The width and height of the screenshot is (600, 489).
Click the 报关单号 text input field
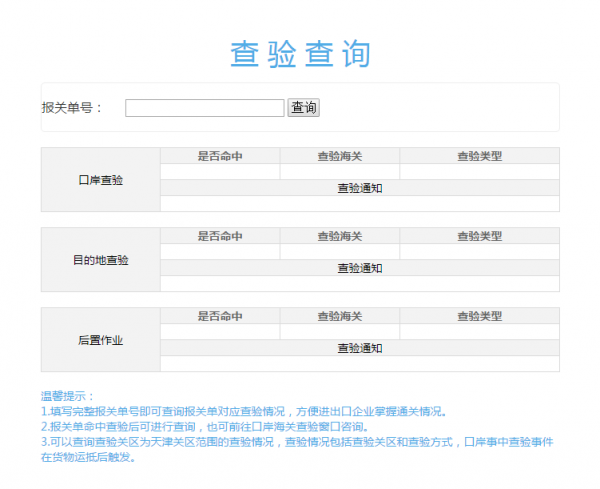click(x=204, y=108)
